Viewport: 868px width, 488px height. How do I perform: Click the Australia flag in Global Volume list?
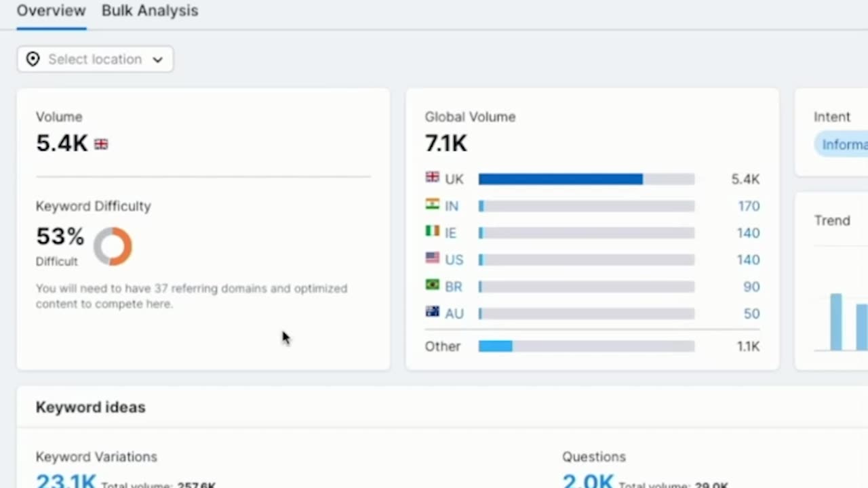point(432,312)
